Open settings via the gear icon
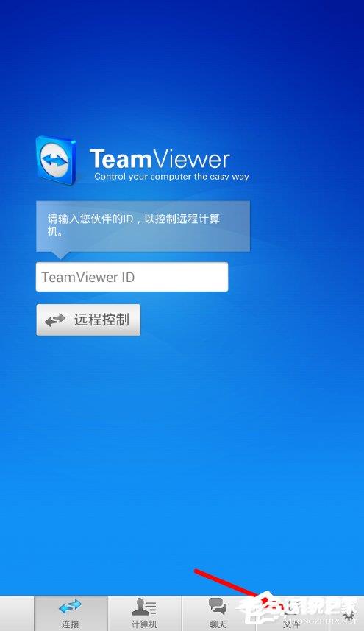 (349, 615)
